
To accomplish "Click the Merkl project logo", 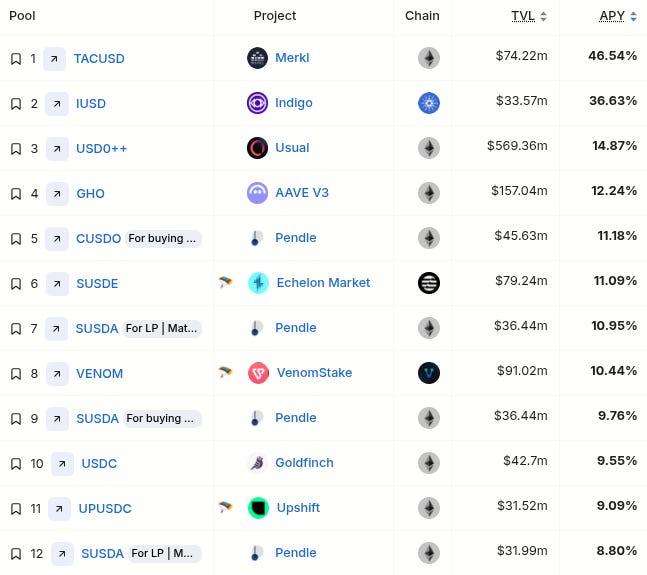I will click(x=257, y=58).
